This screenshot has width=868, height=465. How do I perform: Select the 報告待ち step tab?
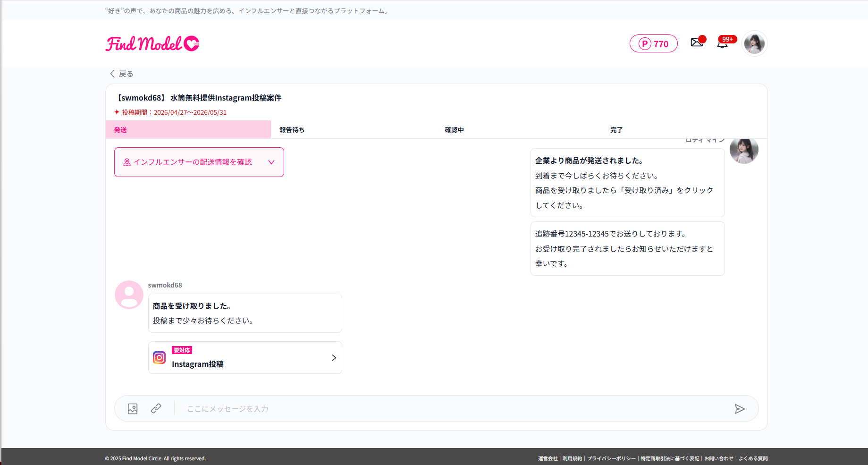354,130
